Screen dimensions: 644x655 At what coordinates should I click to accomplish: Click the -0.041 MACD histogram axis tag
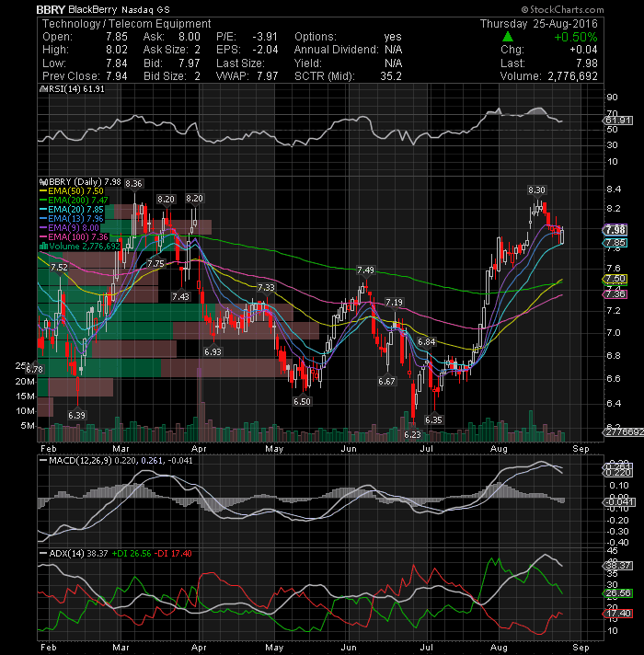(x=620, y=502)
